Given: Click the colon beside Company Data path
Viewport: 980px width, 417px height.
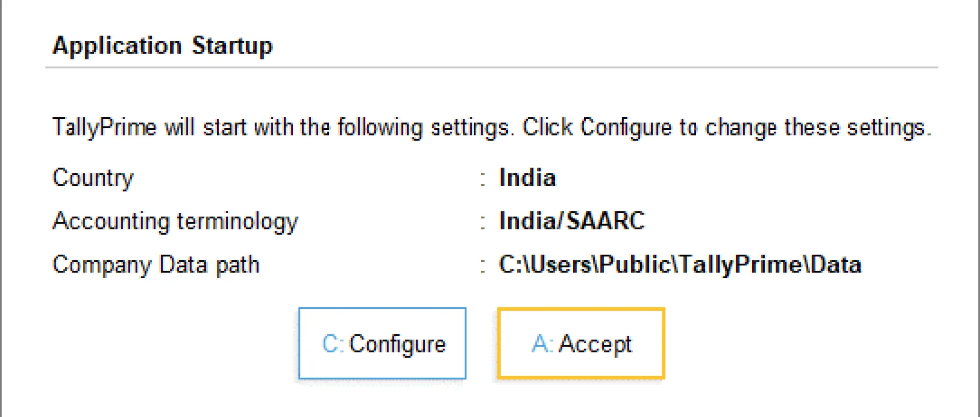Looking at the screenshot, I should tap(483, 266).
